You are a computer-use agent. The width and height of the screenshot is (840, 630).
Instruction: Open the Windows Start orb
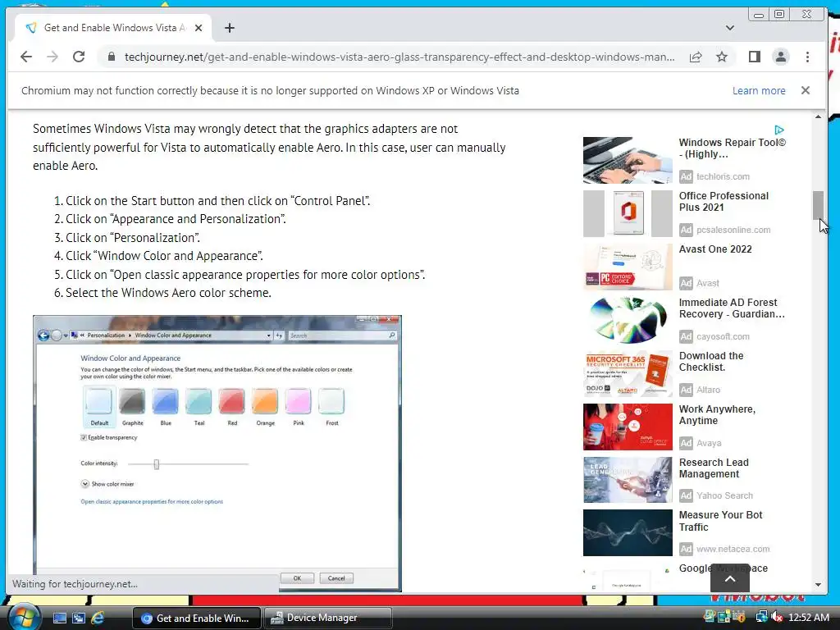22,617
